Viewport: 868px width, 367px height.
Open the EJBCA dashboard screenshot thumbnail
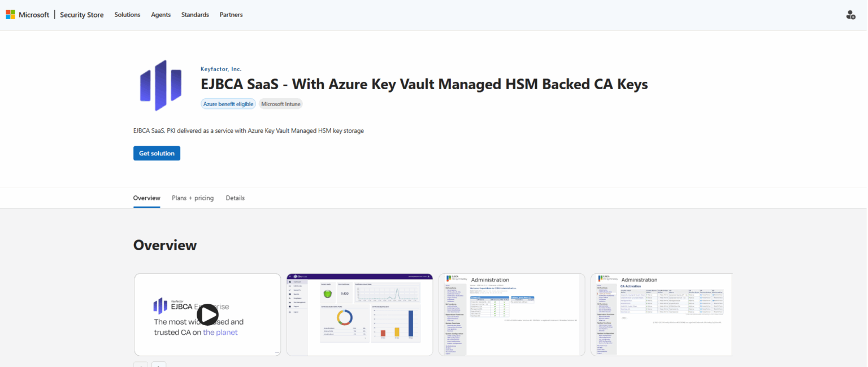pyautogui.click(x=359, y=314)
